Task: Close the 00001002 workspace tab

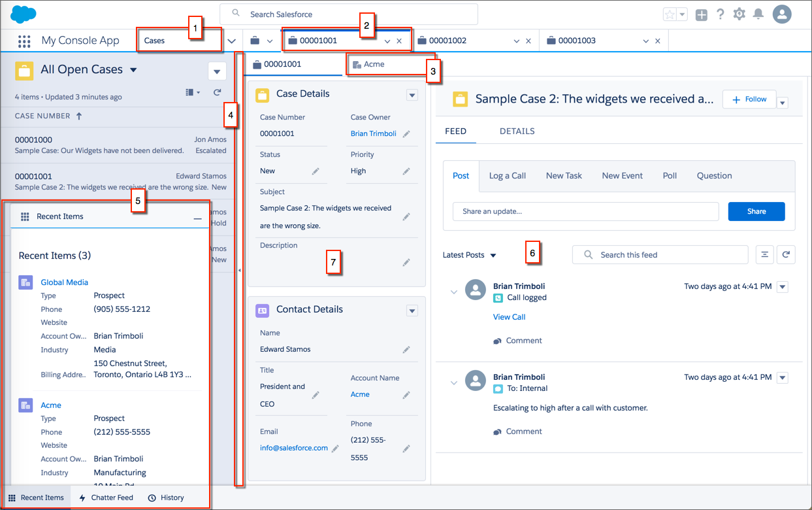Action: (528, 41)
